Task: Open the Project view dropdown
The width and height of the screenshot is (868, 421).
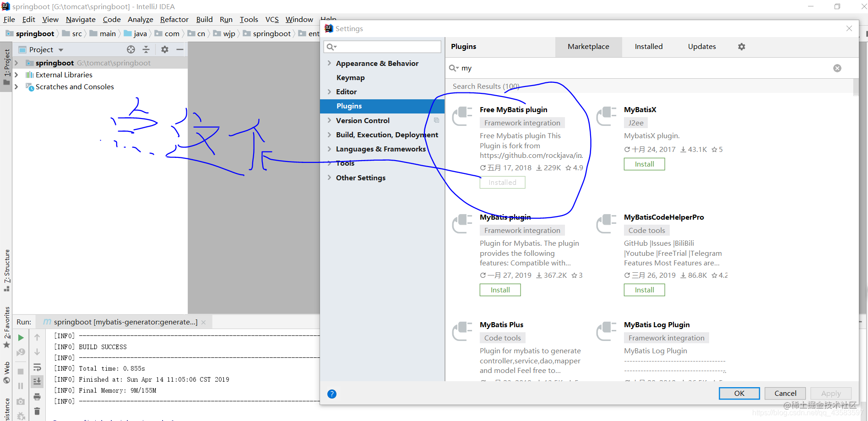Action: click(61, 50)
